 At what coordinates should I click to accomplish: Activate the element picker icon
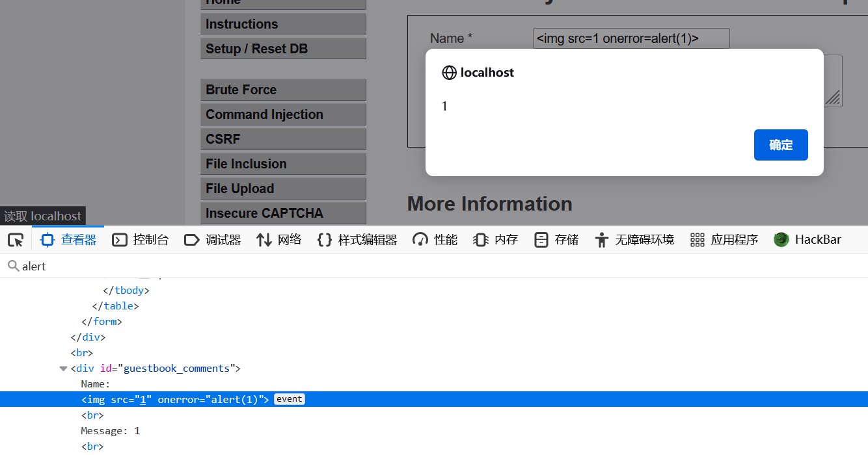(16, 240)
